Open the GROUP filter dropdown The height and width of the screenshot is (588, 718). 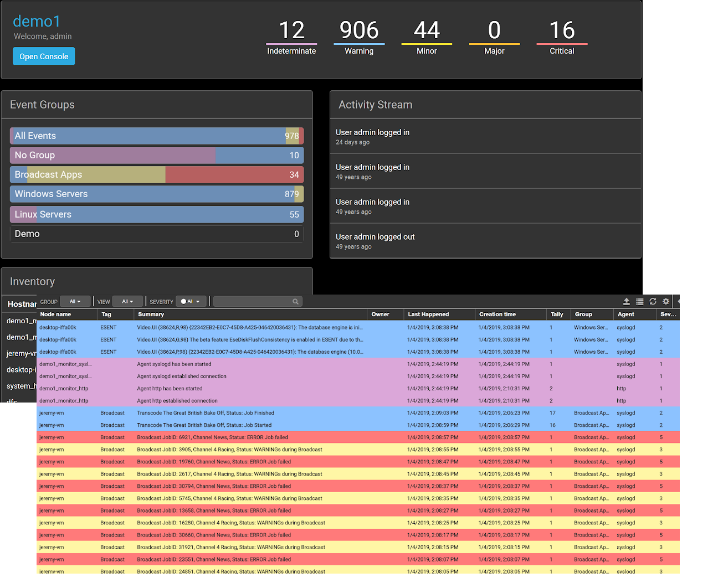(x=75, y=301)
